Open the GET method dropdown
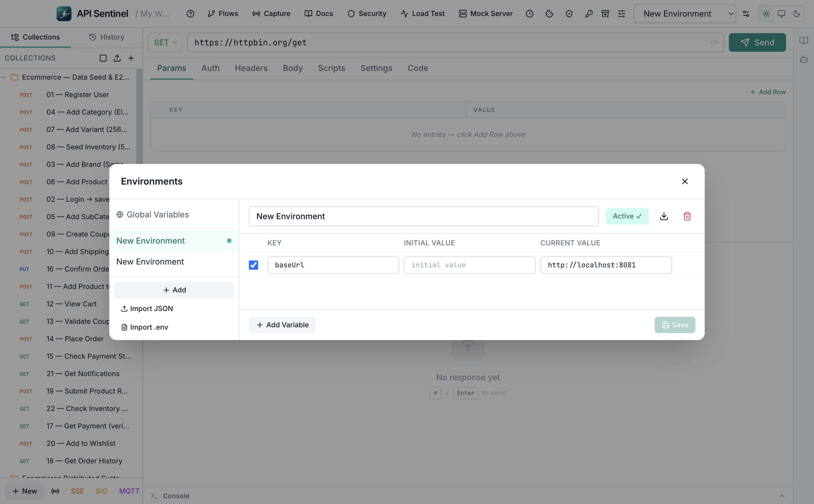814x504 pixels. pyautogui.click(x=165, y=42)
